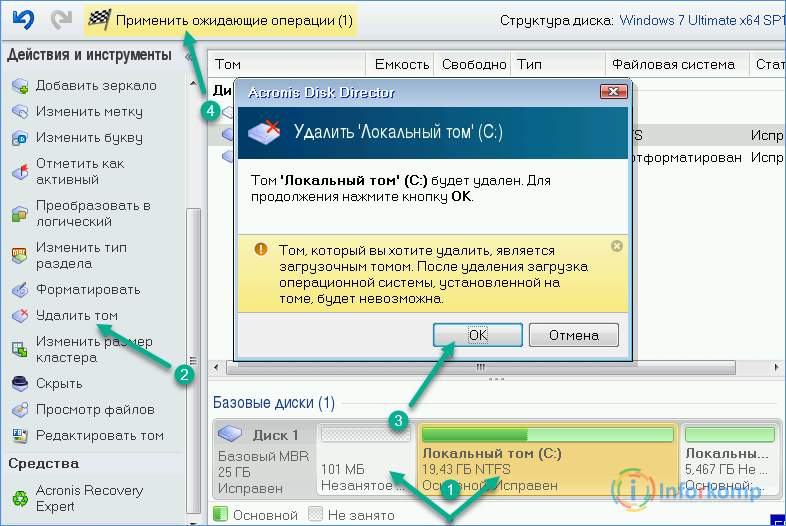Click the Format volume icon
Screen dimensions: 786x526
[20, 290]
